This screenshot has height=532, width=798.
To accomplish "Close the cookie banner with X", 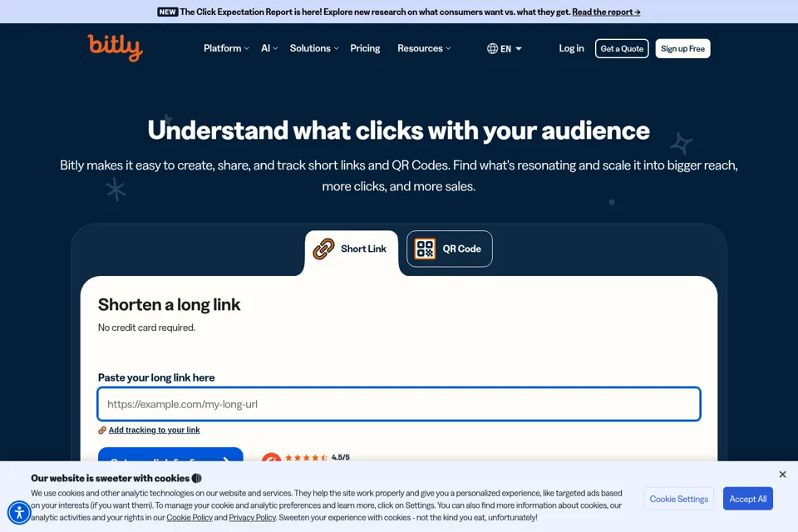I will click(782, 475).
